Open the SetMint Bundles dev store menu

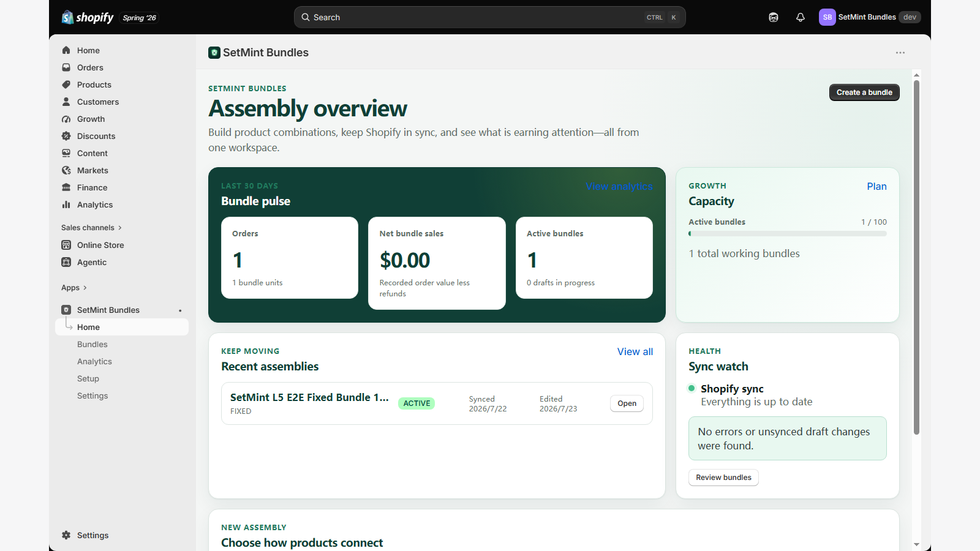click(870, 17)
